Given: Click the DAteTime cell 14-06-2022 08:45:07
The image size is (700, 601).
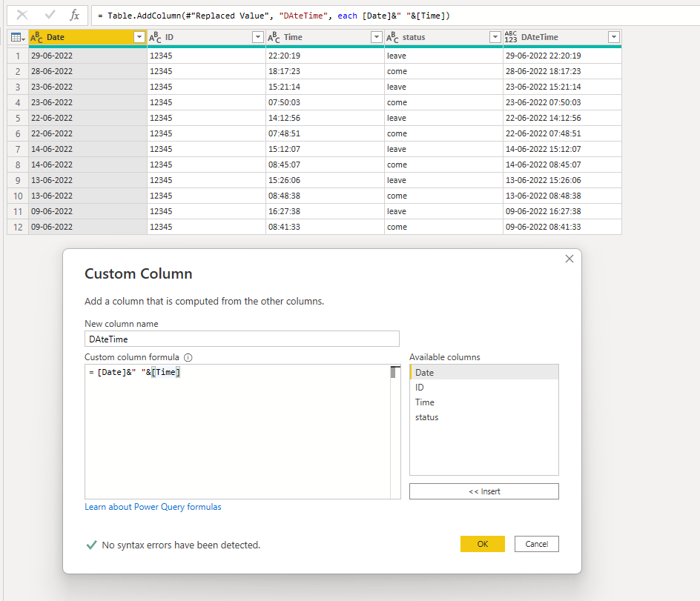Looking at the screenshot, I should [562, 165].
